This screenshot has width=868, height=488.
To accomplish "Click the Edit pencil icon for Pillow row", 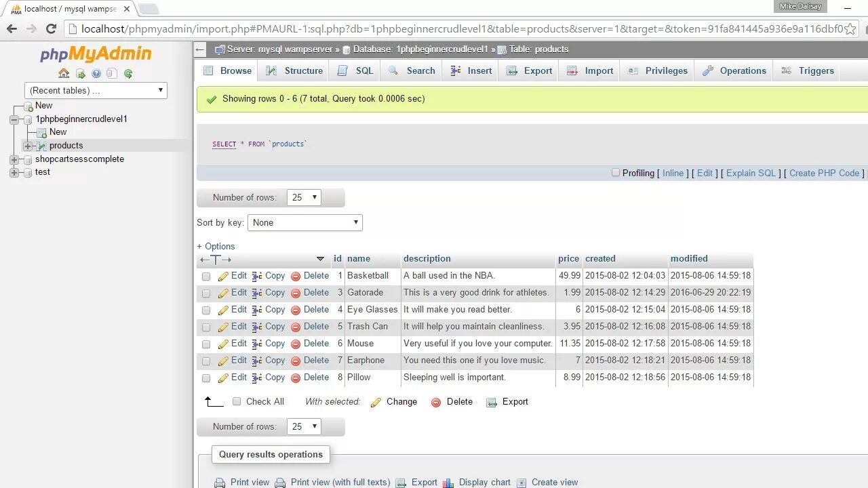I will (223, 378).
